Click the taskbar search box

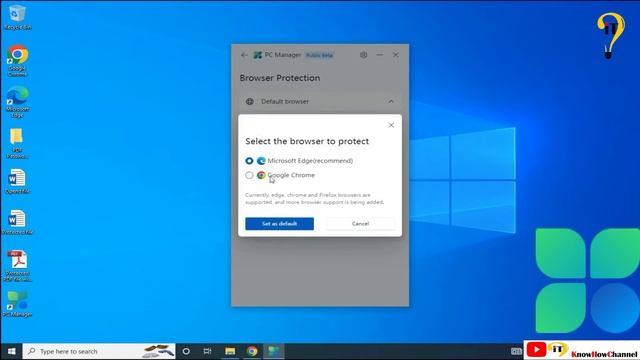point(99,351)
